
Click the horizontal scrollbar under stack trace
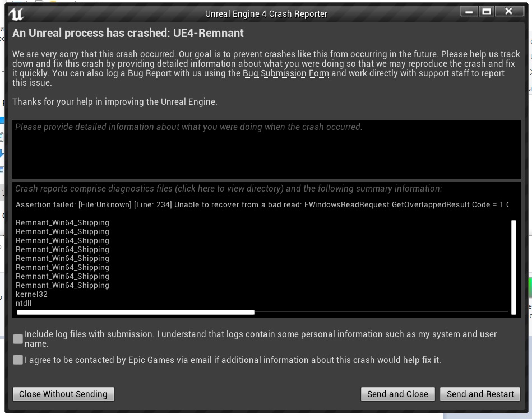136,312
